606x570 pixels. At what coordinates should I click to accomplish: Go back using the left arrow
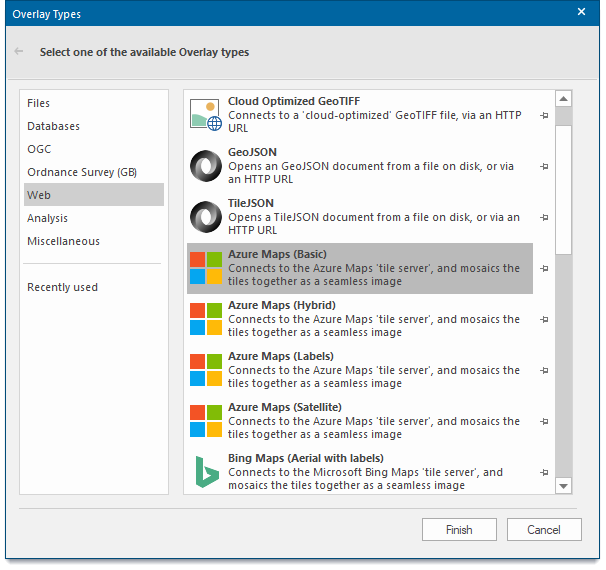pos(19,51)
